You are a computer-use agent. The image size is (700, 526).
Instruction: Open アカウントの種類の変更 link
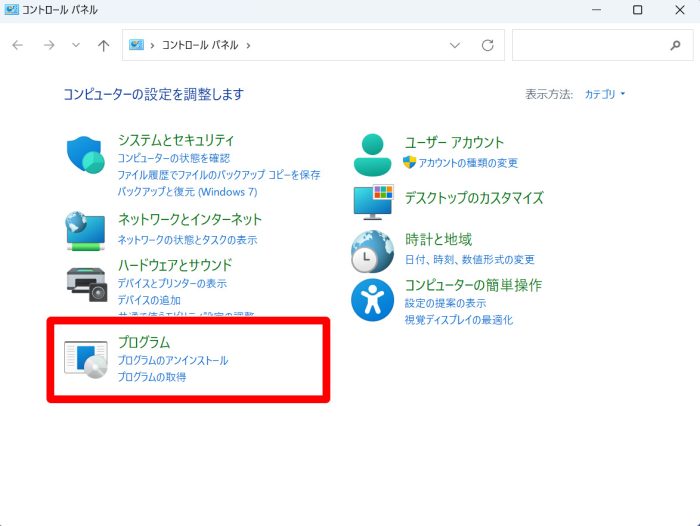pyautogui.click(x=468, y=163)
